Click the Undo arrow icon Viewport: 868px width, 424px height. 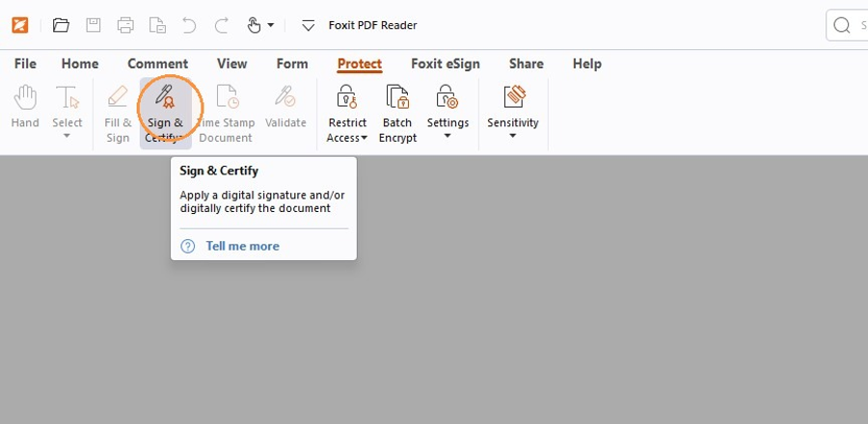(x=189, y=25)
